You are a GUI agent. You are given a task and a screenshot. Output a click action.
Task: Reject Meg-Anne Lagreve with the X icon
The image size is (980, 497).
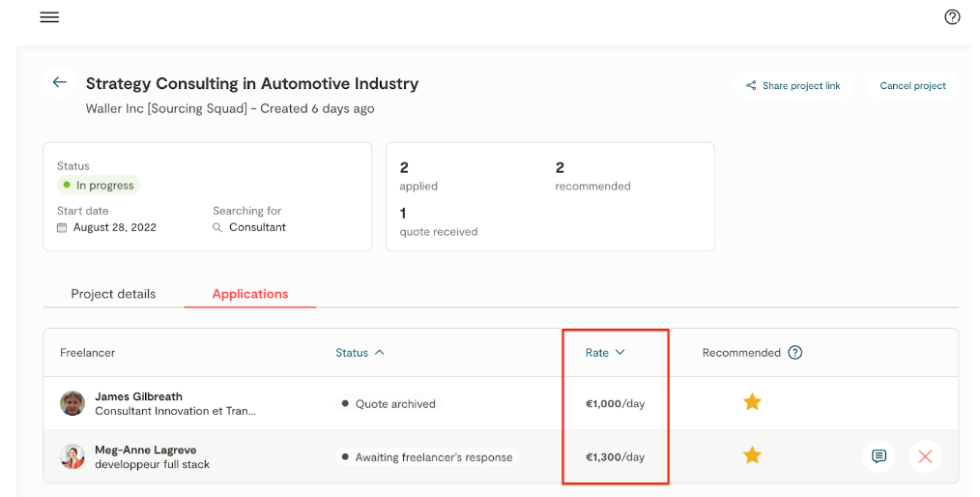[925, 456]
